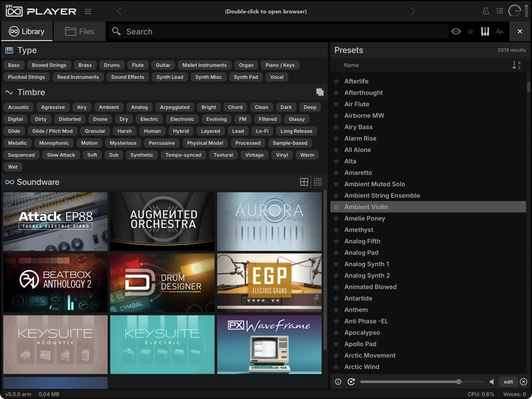The height and width of the screenshot is (399, 532).
Task: Toggle the waveform loops filter icon
Action: pos(500,31)
